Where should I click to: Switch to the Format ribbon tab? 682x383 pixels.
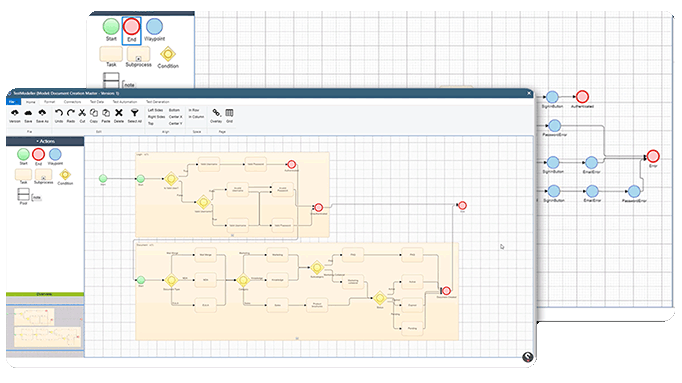(49, 102)
